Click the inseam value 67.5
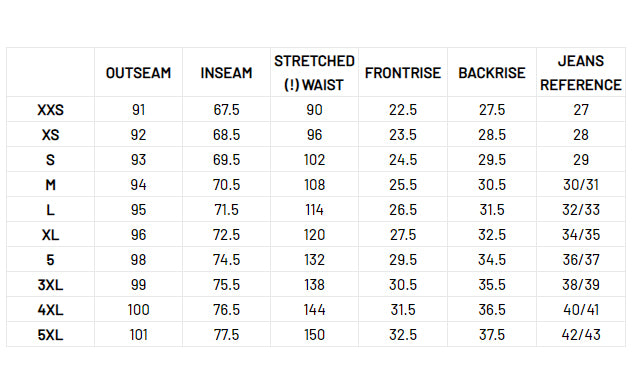 click(x=226, y=110)
